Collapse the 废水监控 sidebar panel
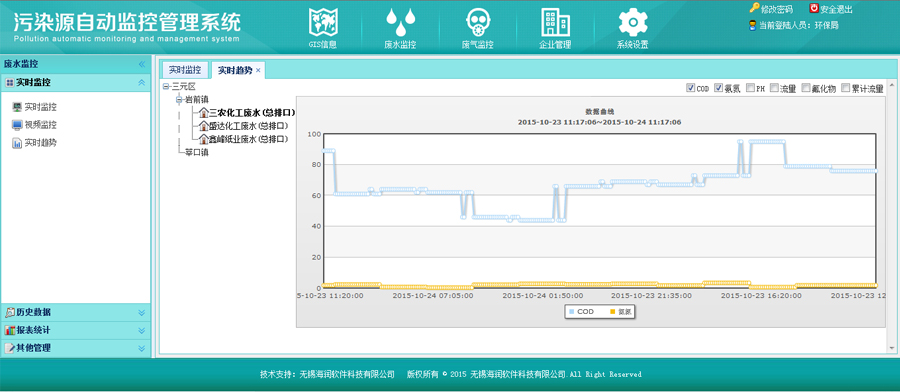Image resolution: width=900 pixels, height=392 pixels. [142, 64]
